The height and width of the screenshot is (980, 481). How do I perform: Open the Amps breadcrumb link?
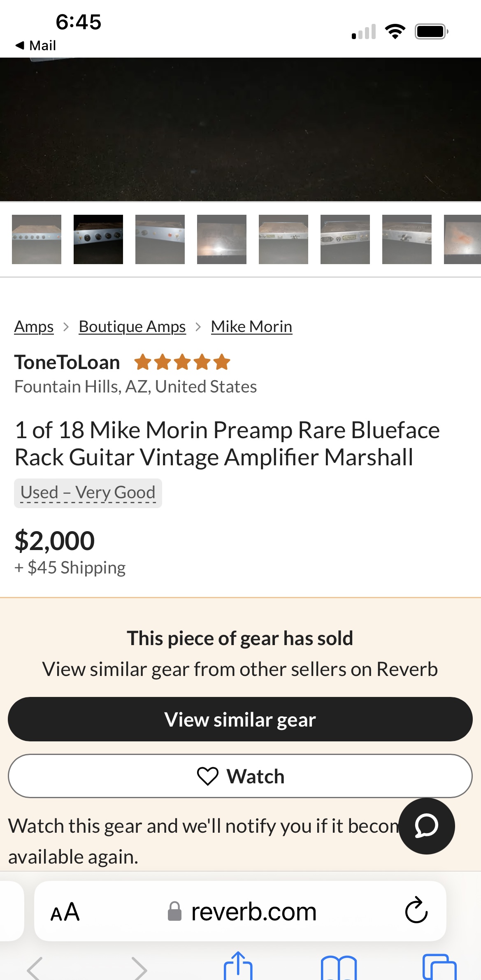[x=34, y=327]
